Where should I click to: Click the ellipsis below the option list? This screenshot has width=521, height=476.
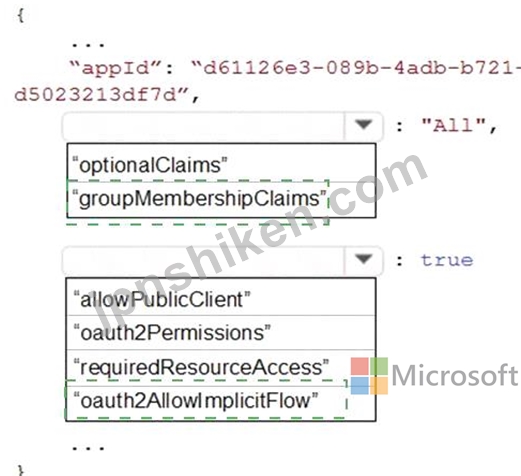point(88,447)
